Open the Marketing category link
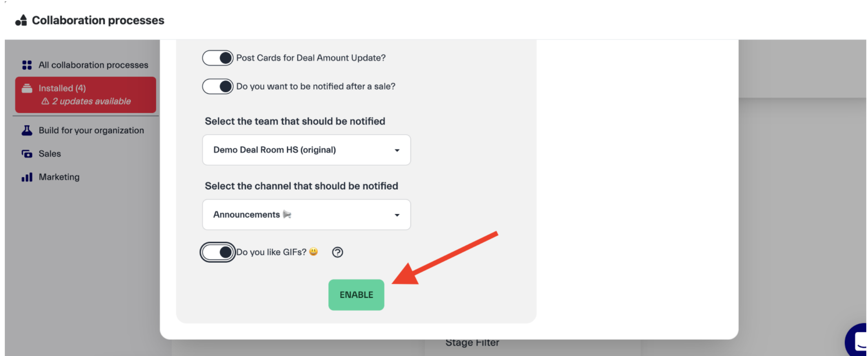The image size is (868, 356). click(x=59, y=177)
